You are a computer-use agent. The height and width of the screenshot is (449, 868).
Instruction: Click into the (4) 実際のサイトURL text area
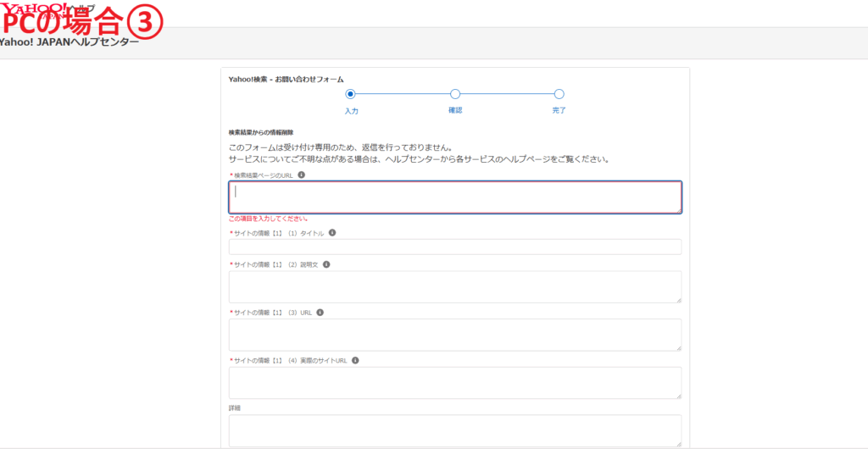(455, 383)
